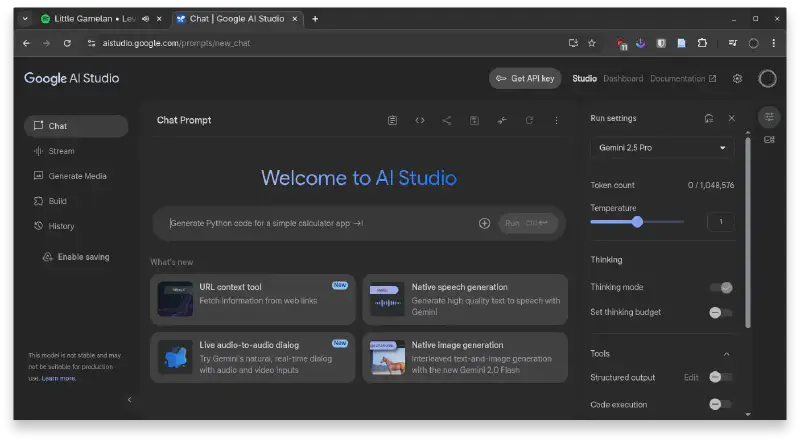Viewport: 800px width, 440px height.
Task: Close the Little Gamelan tab
Action: pyautogui.click(x=159, y=19)
